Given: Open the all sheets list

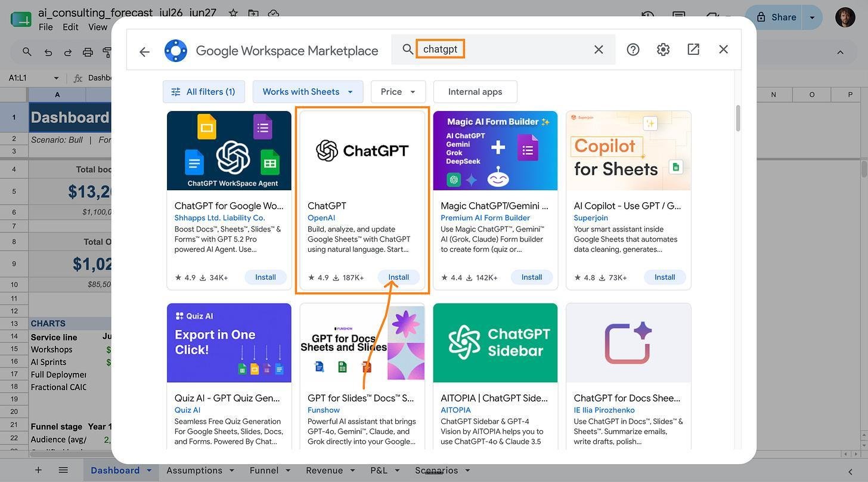Looking at the screenshot, I should click(x=63, y=470).
